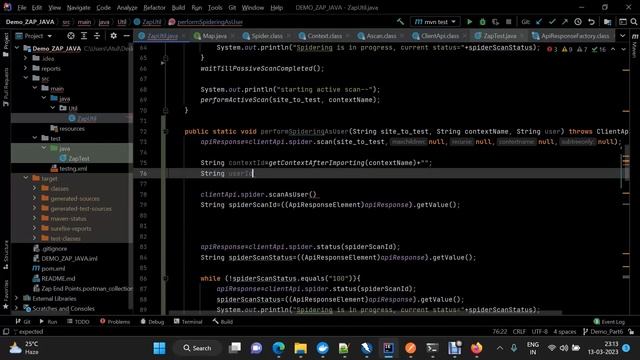Screen dimensions: 640x360
Task: Click the editor horizontal scrollbar
Action: coord(365,313)
